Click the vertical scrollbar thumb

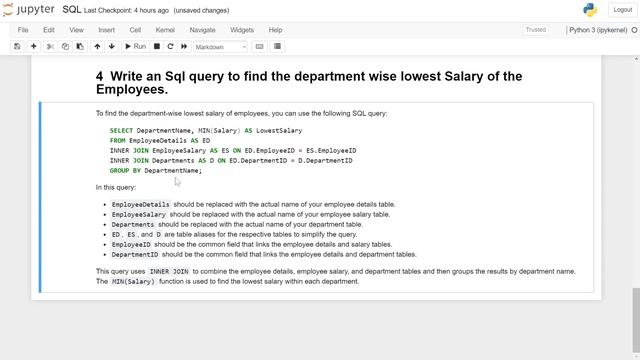click(x=636, y=320)
